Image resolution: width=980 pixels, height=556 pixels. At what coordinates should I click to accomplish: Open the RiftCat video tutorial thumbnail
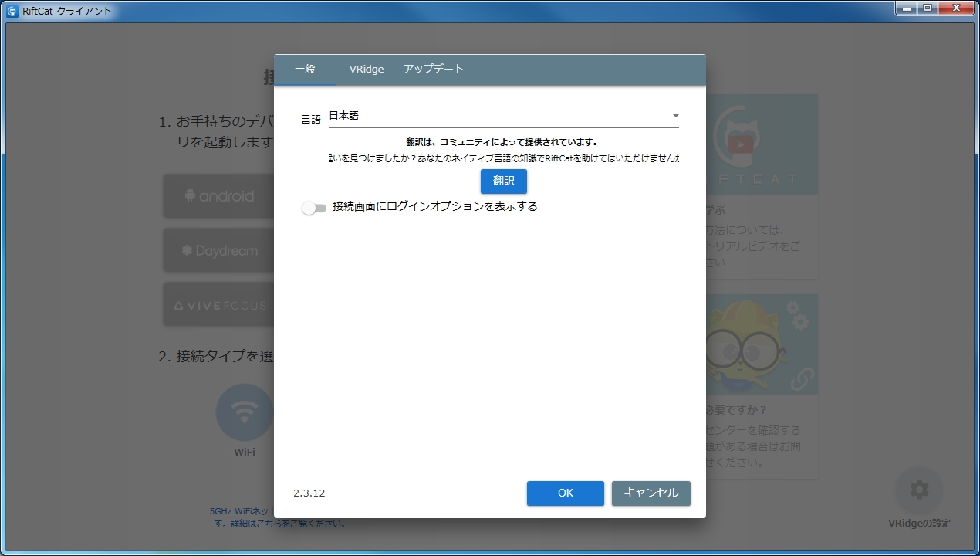762,144
